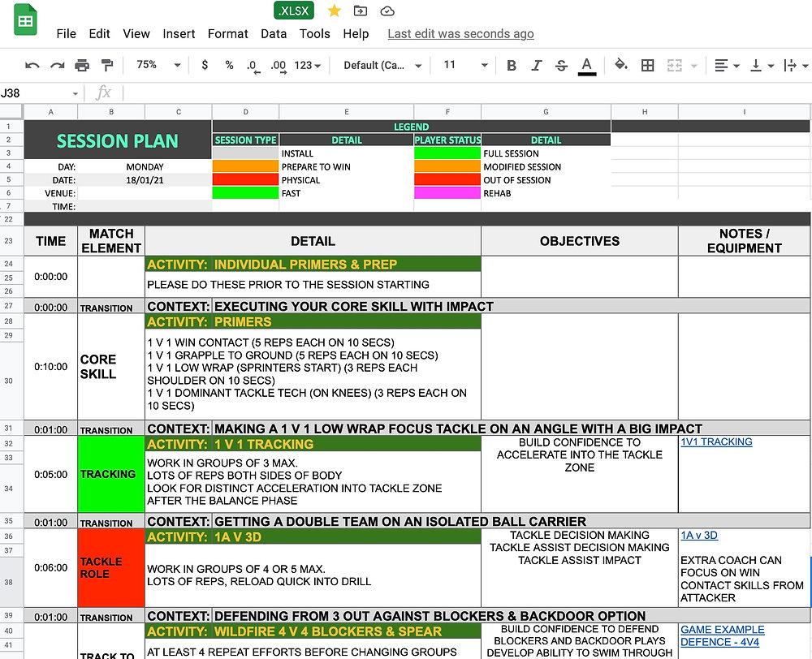The height and width of the screenshot is (659, 812).
Task: Expand the Name Box dropdown arrow
Action: (75, 93)
